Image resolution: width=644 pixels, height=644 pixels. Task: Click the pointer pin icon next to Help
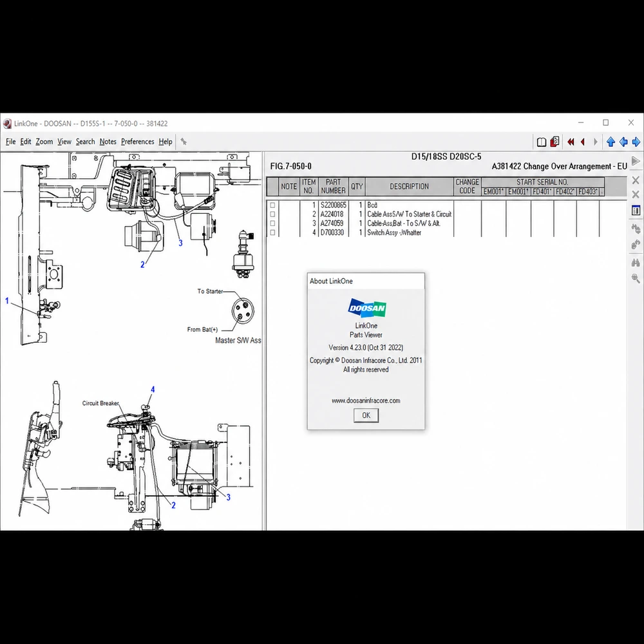coord(184,142)
